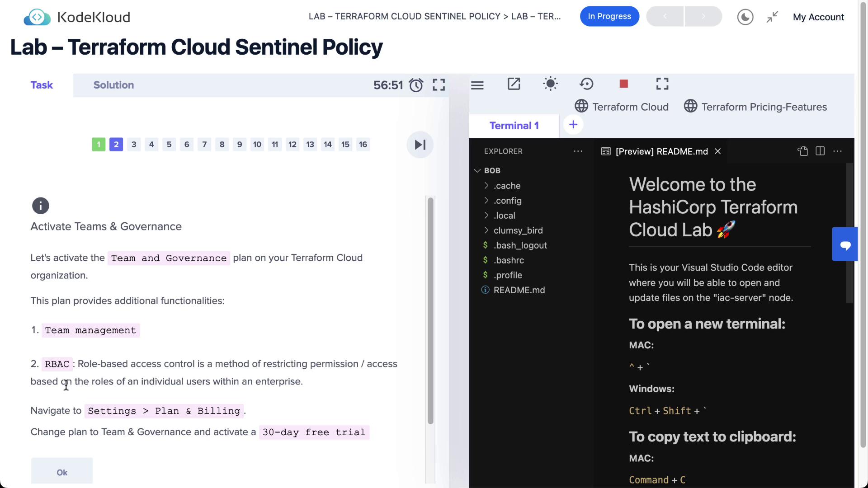This screenshot has height=488, width=868.
Task: Open lab in new window icon
Action: tap(514, 84)
